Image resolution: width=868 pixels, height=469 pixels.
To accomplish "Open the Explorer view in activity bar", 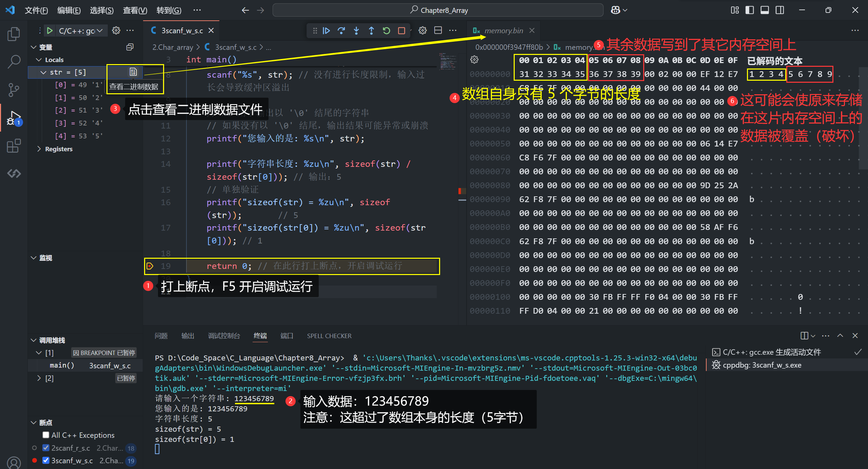I will tap(14, 34).
